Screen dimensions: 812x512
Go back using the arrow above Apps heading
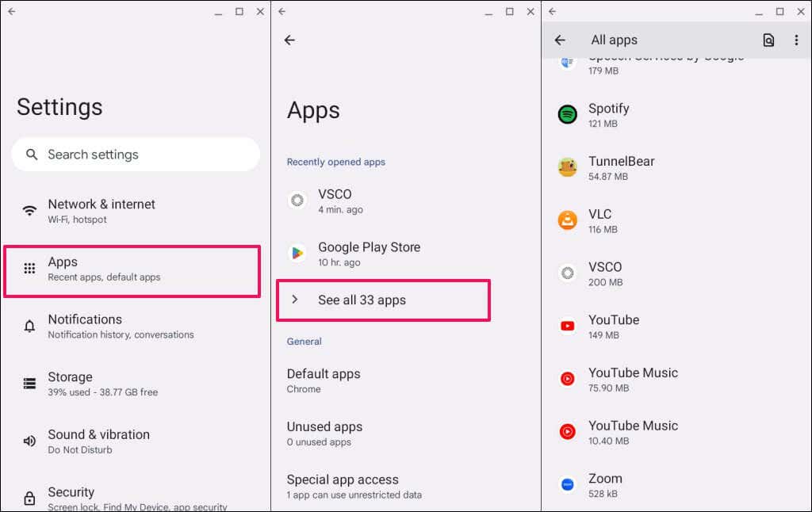click(x=289, y=40)
